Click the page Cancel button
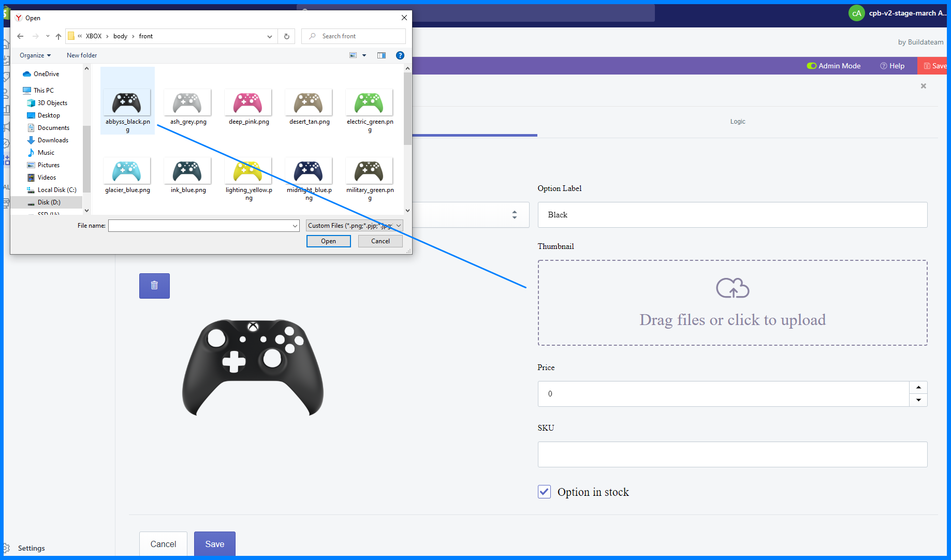Viewport: 951px width, 560px height. 163,544
